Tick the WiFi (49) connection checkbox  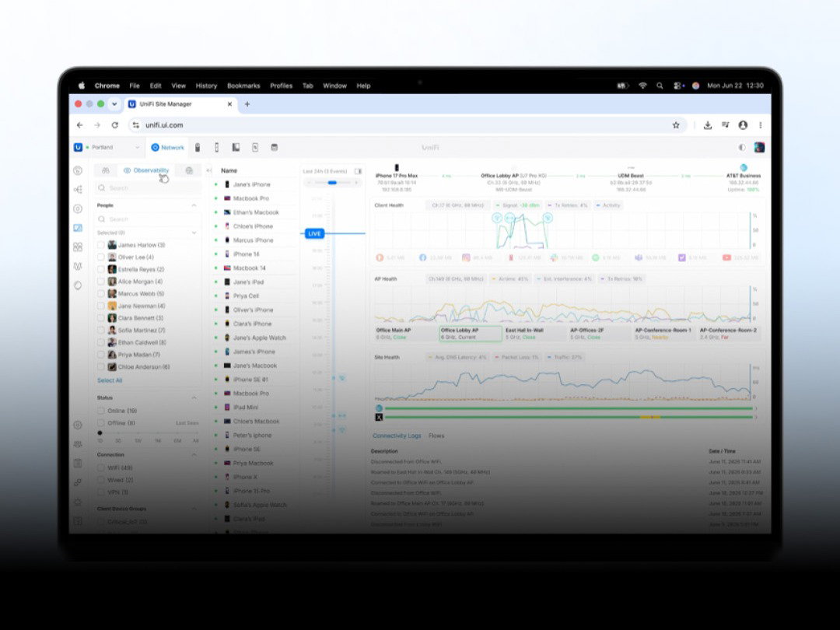(100, 467)
